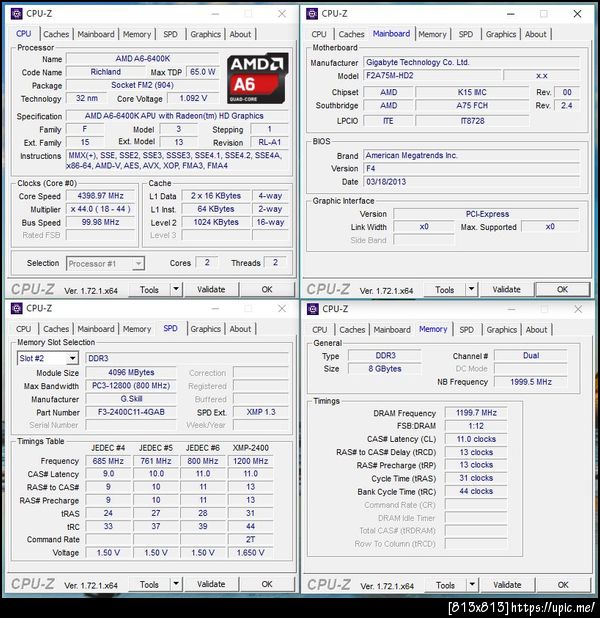The width and height of the screenshot is (600, 618).
Task: Click the part number F3-2400C11-4GAB field
Action: pos(131,412)
